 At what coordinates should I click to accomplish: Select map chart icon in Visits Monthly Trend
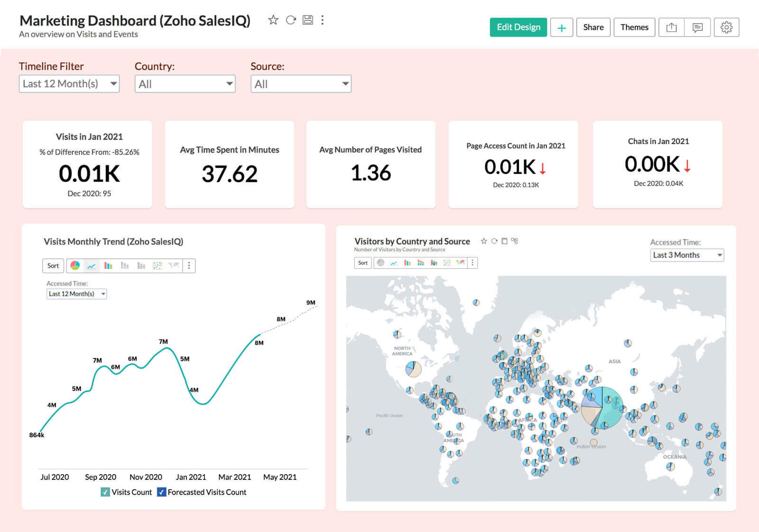pyautogui.click(x=174, y=265)
